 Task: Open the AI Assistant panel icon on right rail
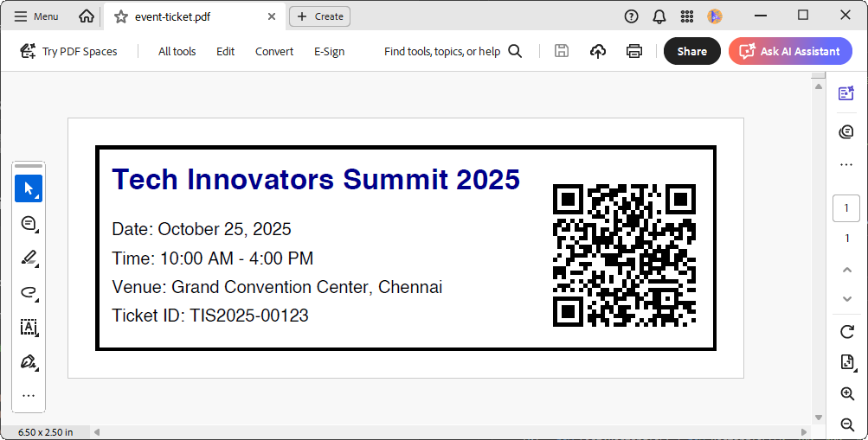pos(846,92)
